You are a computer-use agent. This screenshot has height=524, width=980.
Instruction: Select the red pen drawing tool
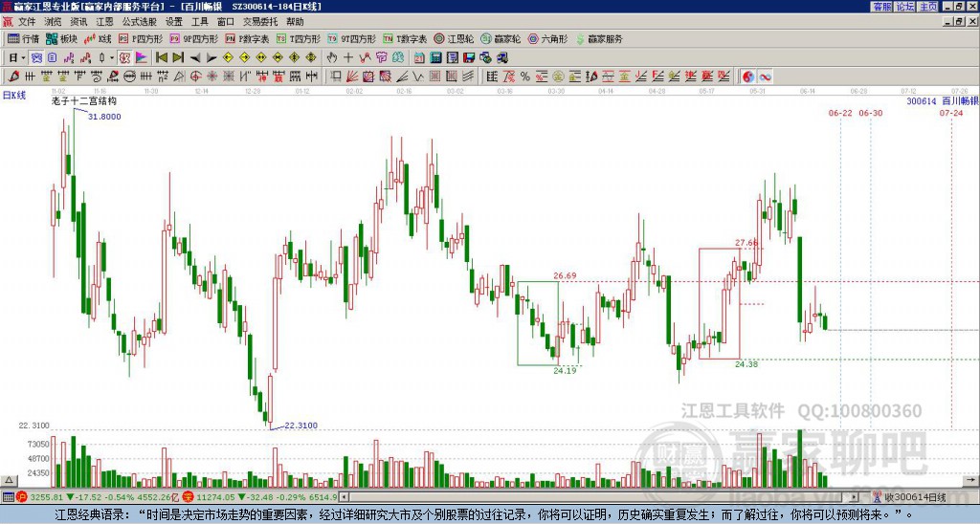tap(13, 76)
